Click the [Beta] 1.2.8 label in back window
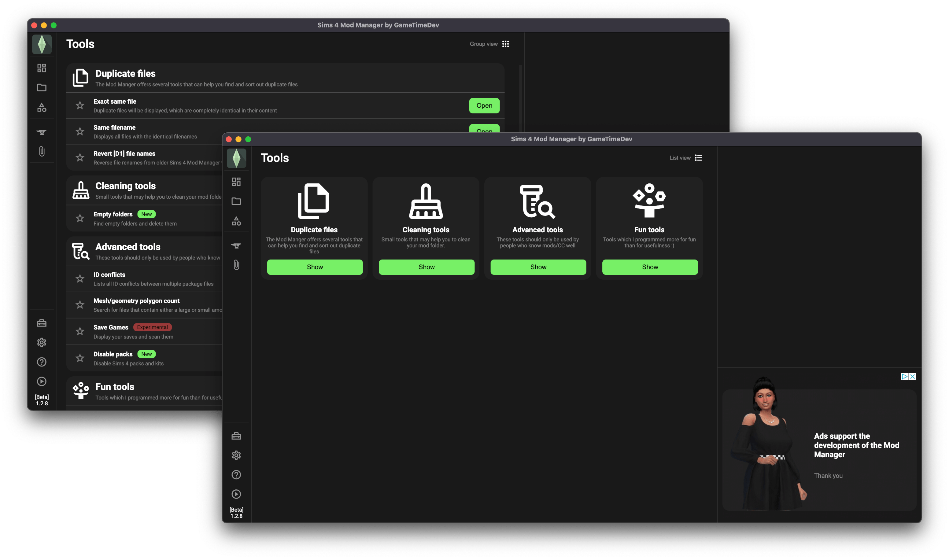Image resolution: width=949 pixels, height=560 pixels. [42, 400]
